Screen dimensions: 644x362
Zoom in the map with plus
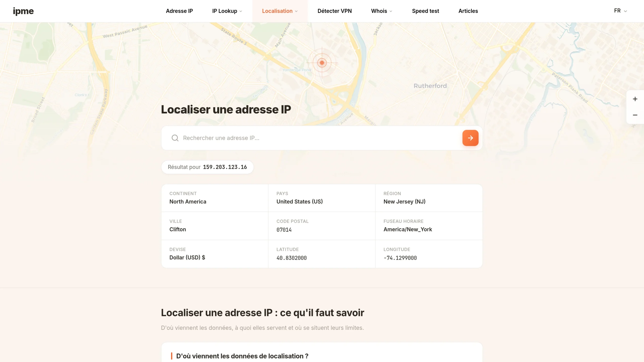pyautogui.click(x=635, y=99)
